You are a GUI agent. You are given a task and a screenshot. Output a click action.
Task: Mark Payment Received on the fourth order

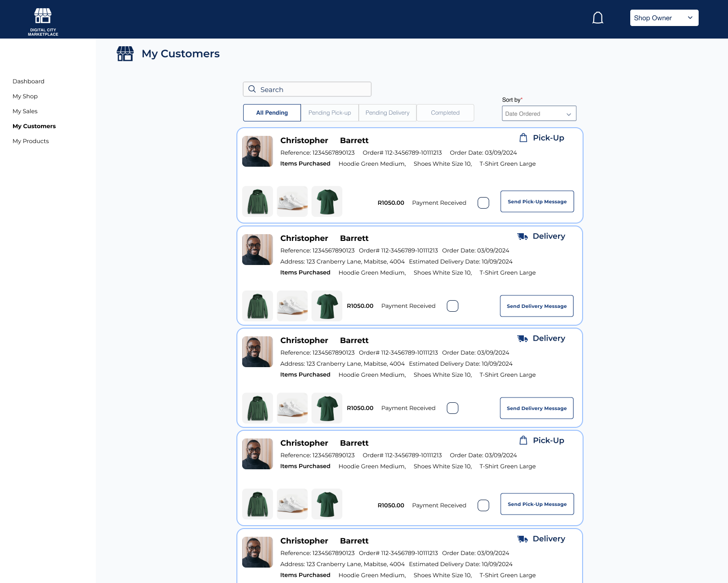click(483, 505)
